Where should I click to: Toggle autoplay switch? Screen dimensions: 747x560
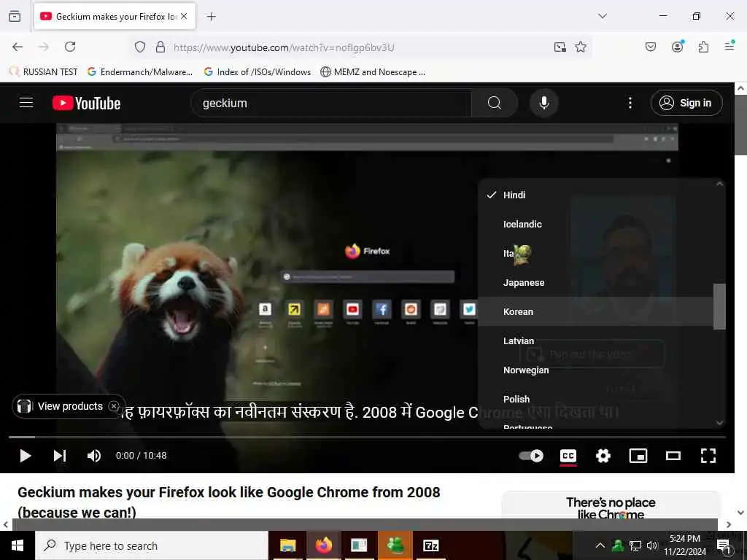click(x=531, y=456)
